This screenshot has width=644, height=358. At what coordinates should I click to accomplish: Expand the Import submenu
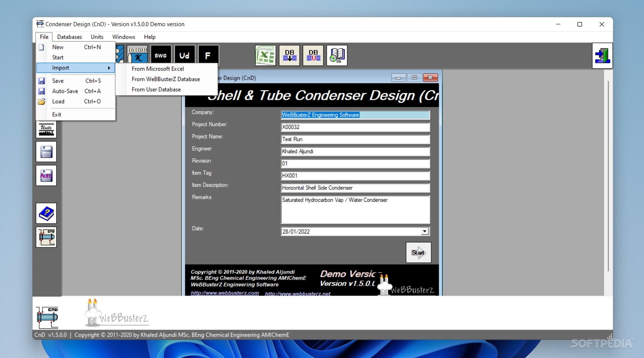pos(76,68)
